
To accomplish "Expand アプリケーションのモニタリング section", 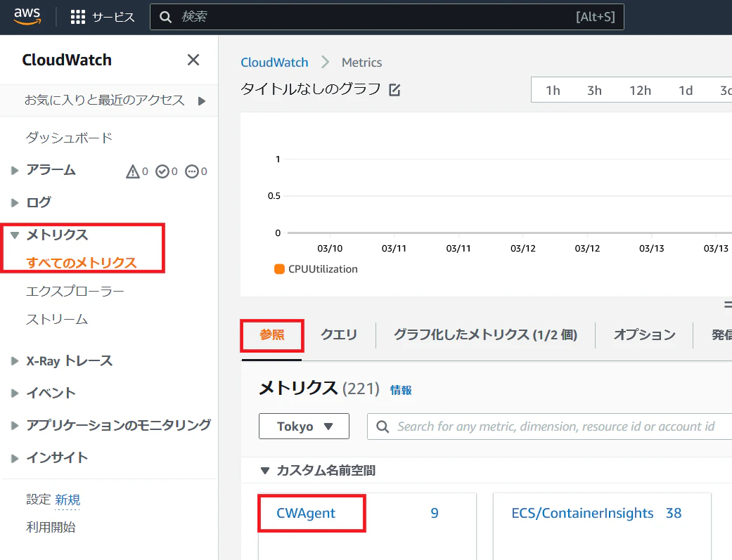I will point(15,426).
